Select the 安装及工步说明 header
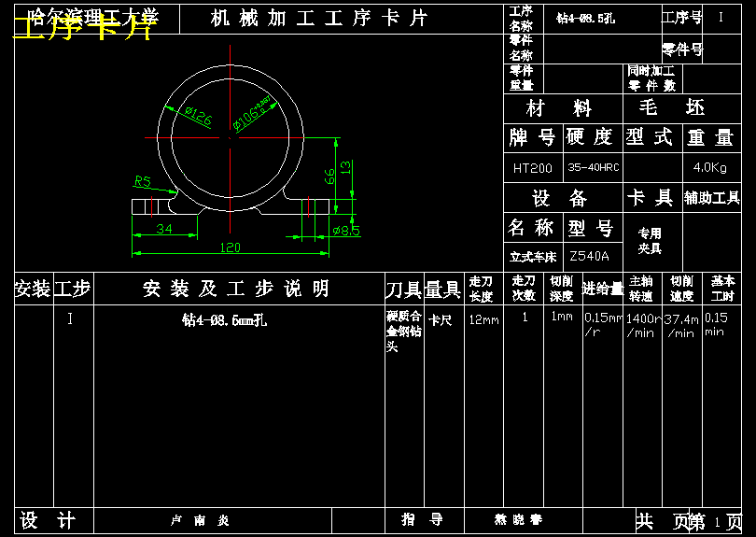The height and width of the screenshot is (537, 756). coord(236,289)
